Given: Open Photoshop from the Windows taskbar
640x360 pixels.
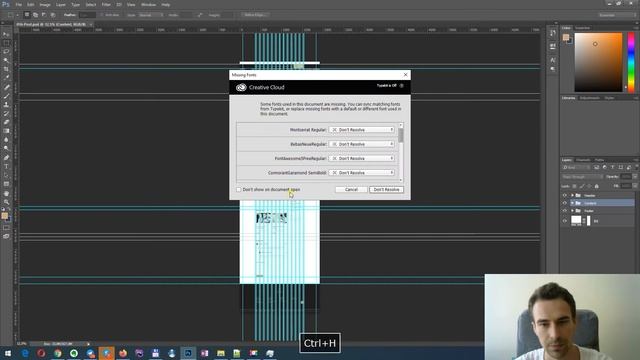Looking at the screenshot, I should [188, 353].
